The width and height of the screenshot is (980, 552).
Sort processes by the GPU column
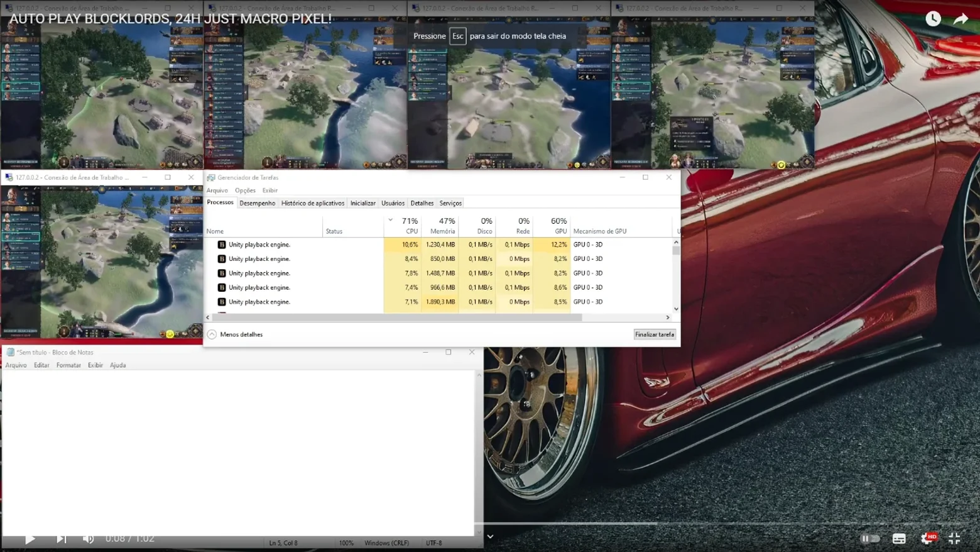550,226
